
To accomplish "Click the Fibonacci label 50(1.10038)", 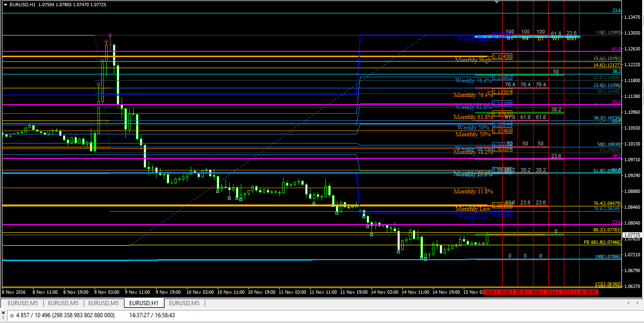I will coord(609,144).
